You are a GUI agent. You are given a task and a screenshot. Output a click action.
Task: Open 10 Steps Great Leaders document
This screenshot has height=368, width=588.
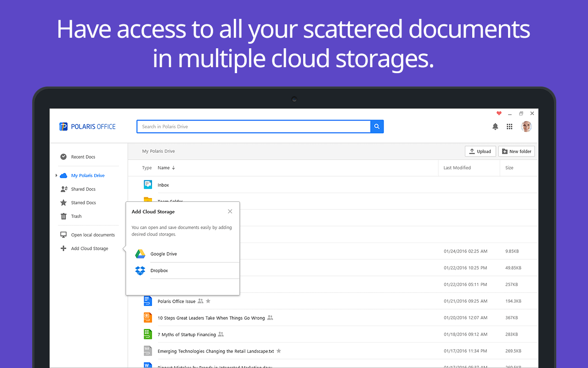coord(211,318)
